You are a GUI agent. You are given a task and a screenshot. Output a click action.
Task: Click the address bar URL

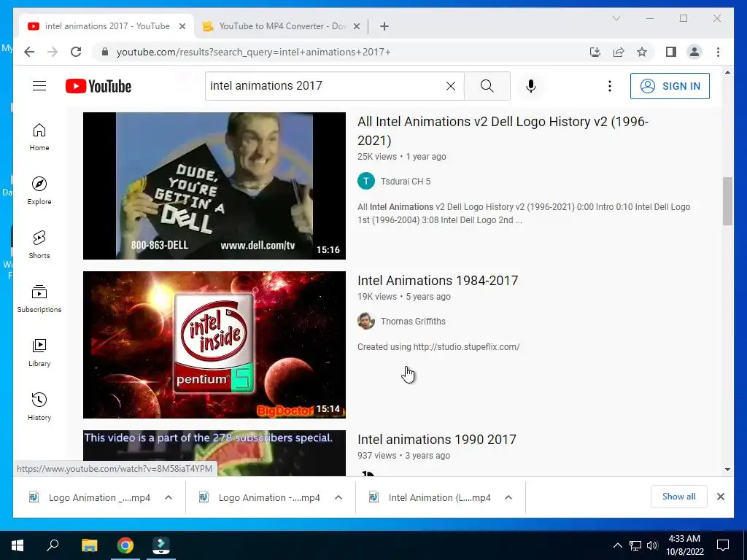[253, 52]
